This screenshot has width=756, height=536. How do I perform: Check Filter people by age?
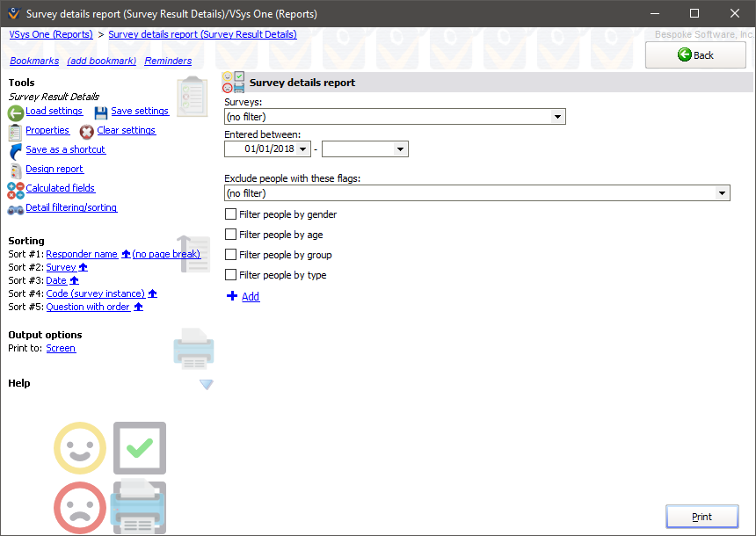point(230,234)
